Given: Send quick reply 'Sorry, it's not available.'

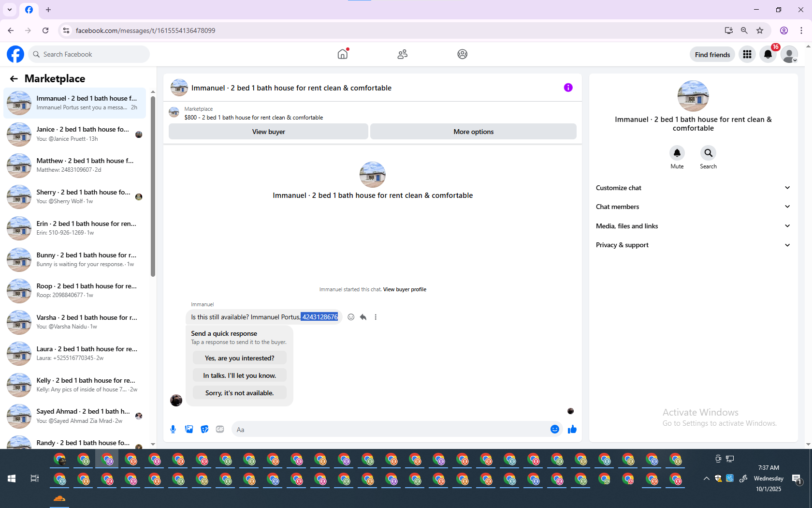Looking at the screenshot, I should click(x=239, y=393).
